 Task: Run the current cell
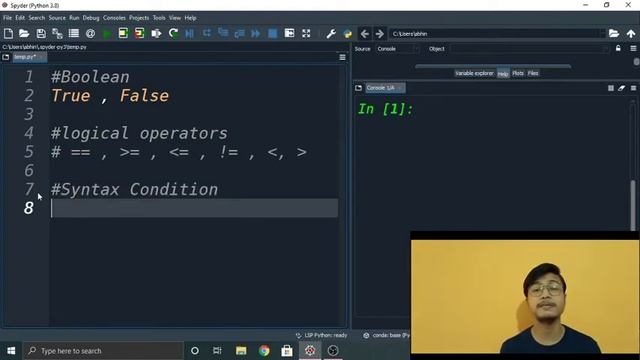click(x=123, y=33)
